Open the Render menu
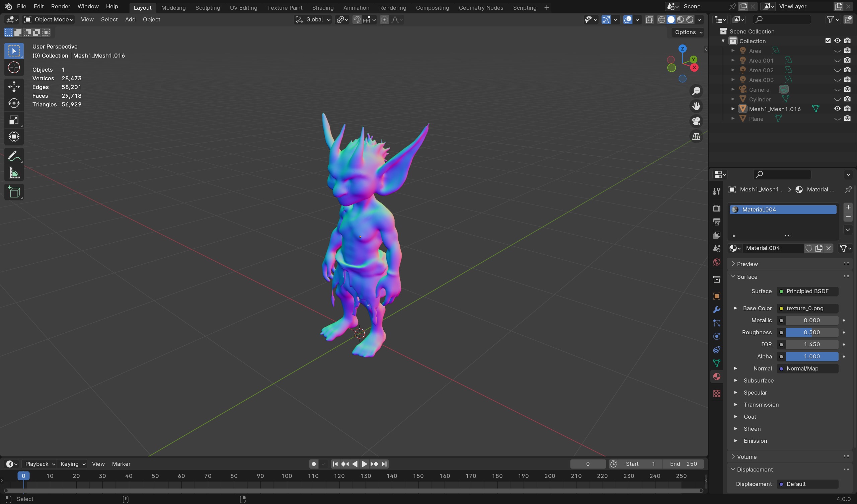The width and height of the screenshot is (857, 504). [x=61, y=6]
